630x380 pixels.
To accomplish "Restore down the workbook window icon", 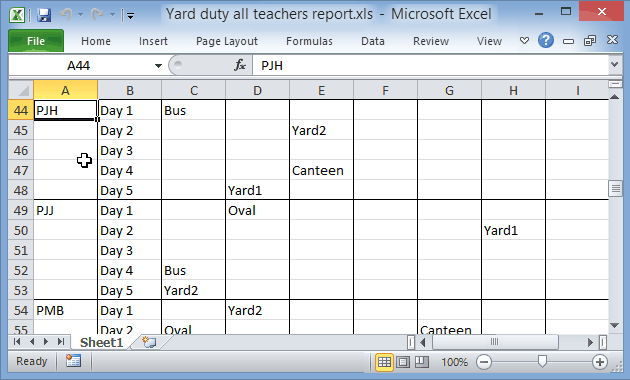I will point(590,41).
